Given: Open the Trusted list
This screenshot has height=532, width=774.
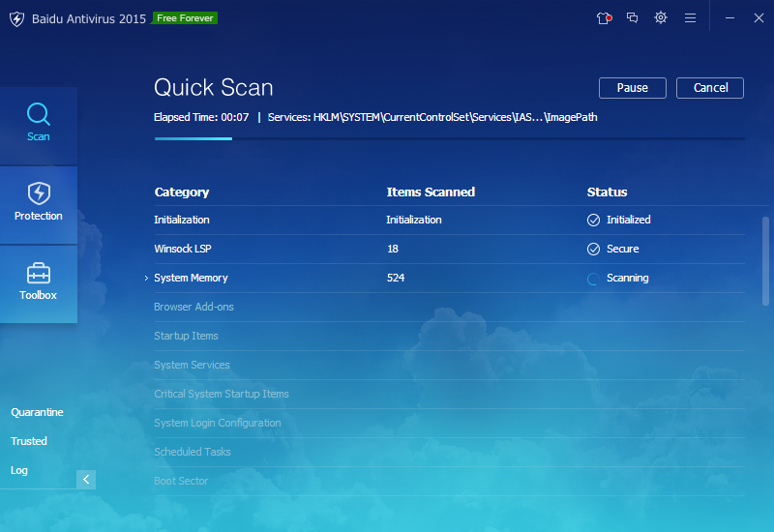Looking at the screenshot, I should pos(29,441).
